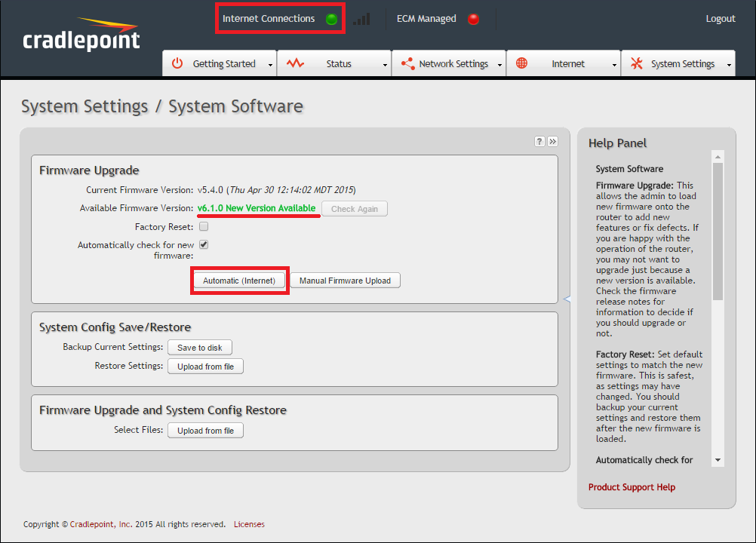Click Upload from file for Select Files
This screenshot has width=756, height=543.
205,431
